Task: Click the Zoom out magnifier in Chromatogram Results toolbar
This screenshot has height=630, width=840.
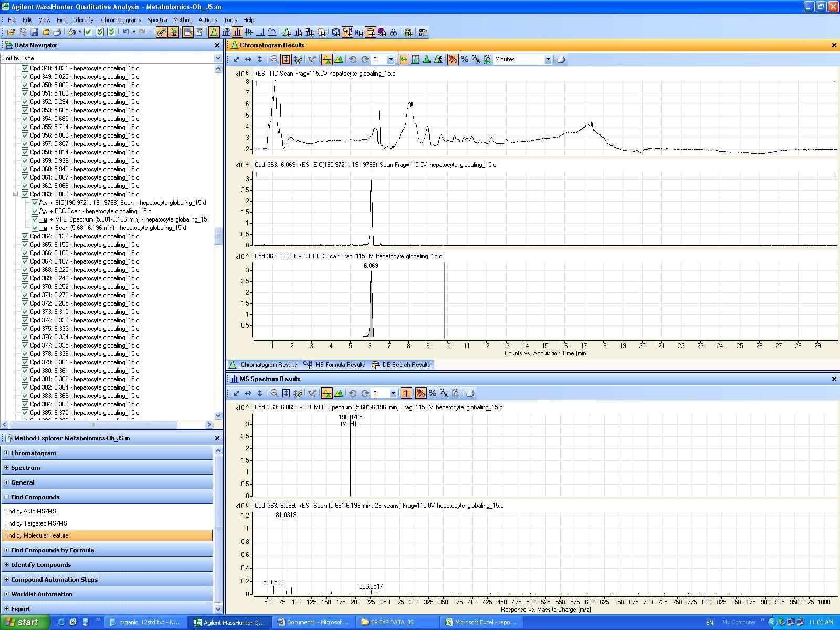Action: (275, 59)
